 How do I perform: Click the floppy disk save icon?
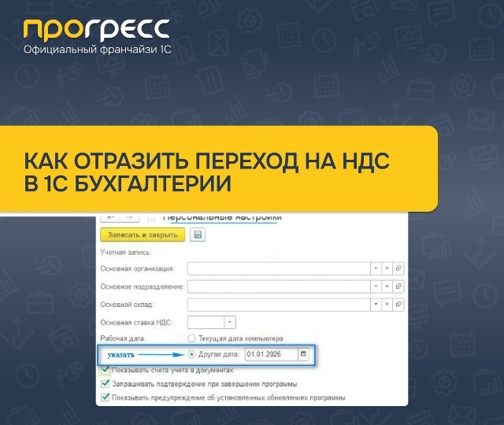198,235
